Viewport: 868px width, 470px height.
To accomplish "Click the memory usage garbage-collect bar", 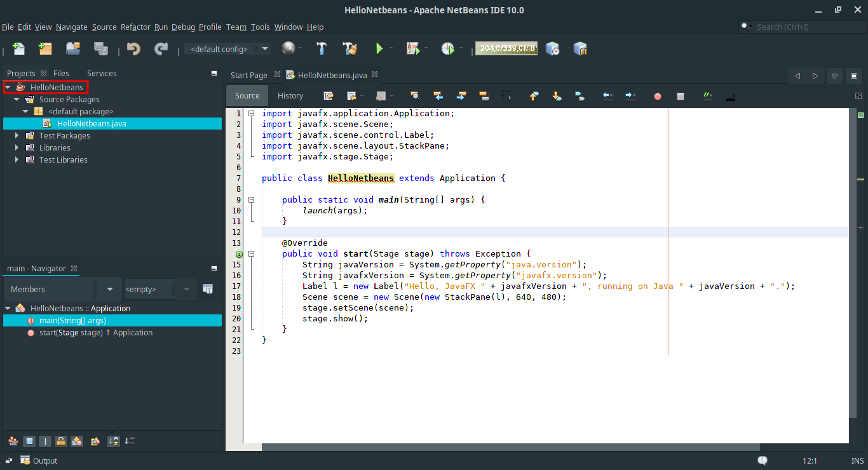I will pyautogui.click(x=506, y=48).
